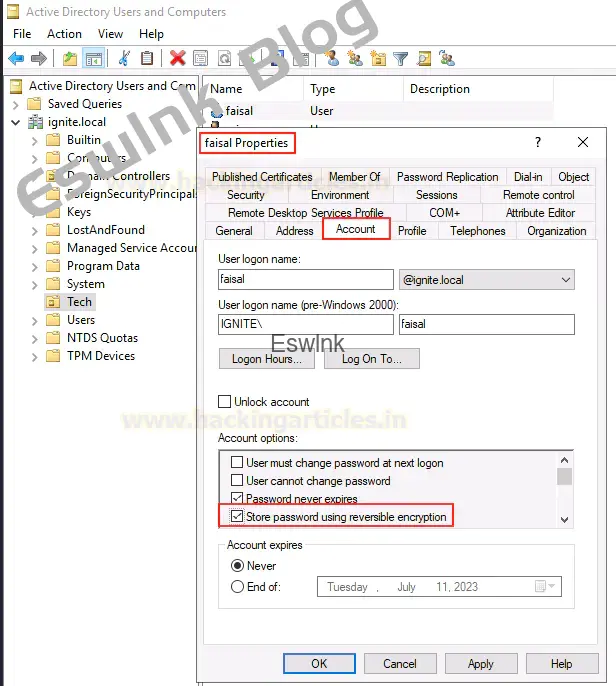Expand the Builtin tree node
The width and height of the screenshot is (616, 686).
[x=36, y=140]
